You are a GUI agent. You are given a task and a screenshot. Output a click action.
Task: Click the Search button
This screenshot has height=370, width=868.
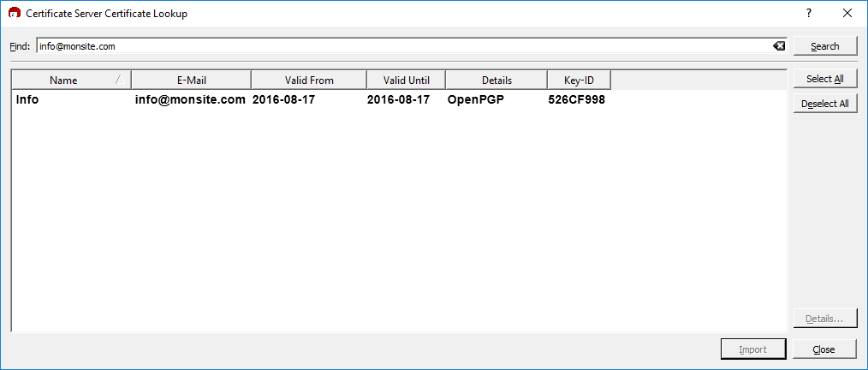click(x=825, y=46)
